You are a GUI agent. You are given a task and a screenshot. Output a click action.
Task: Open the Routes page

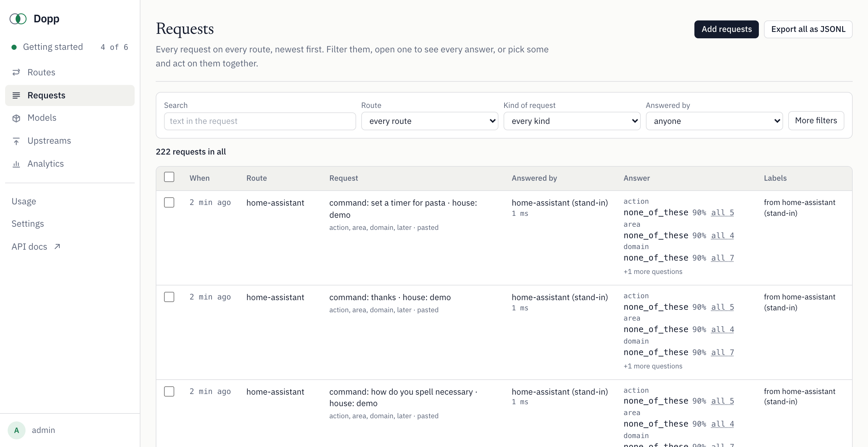(70, 72)
